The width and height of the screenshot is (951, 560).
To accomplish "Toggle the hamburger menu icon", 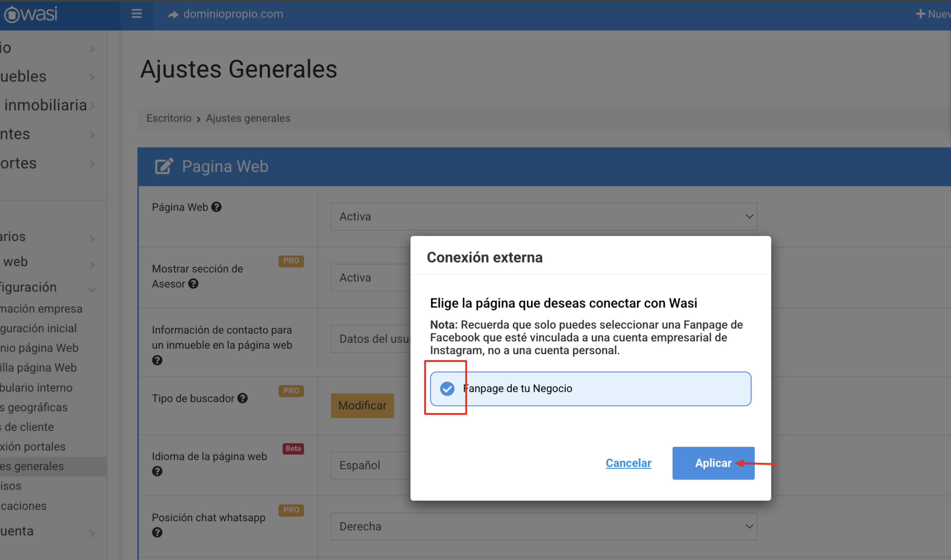I will click(x=137, y=14).
